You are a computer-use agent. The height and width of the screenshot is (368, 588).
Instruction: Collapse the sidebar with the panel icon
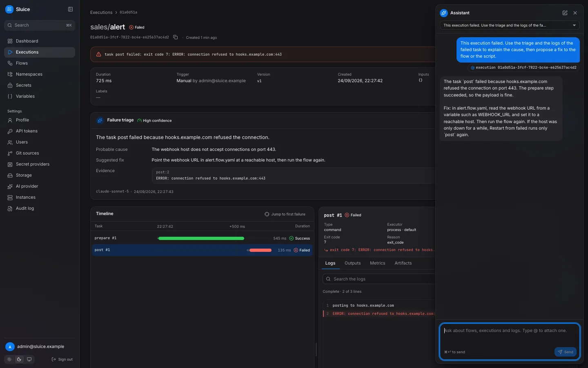[70, 9]
